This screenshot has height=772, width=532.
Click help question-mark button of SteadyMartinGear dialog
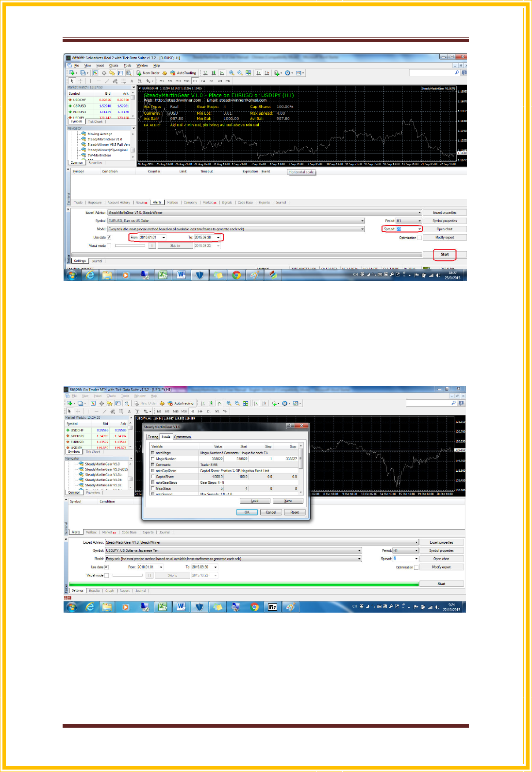291,426
